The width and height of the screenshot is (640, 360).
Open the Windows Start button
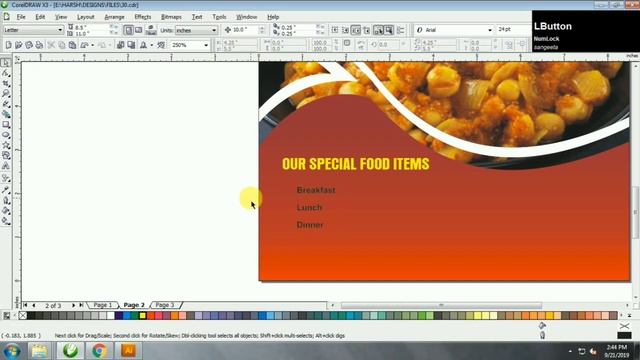[12, 351]
